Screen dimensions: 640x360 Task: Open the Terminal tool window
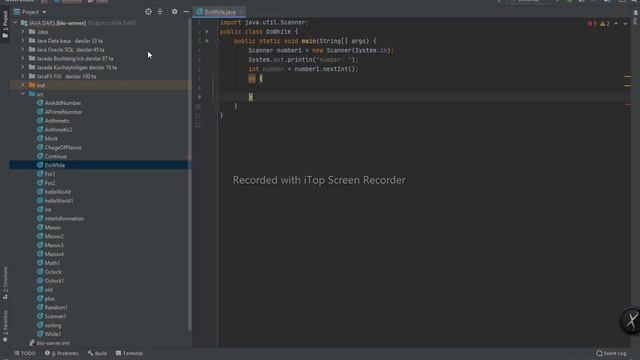point(129,353)
